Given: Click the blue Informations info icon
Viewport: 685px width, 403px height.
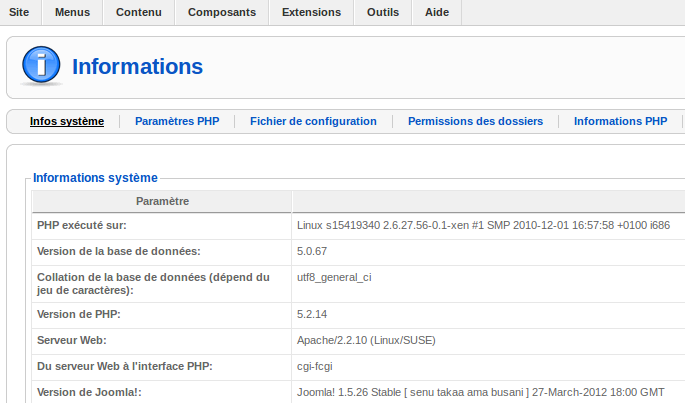Looking at the screenshot, I should point(40,67).
